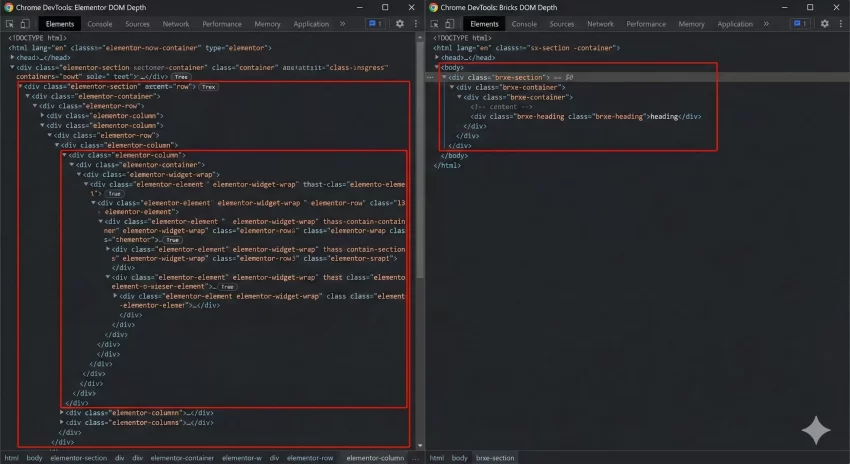This screenshot has width=850, height=464.
Task: Open three-dot menu in Bricks DevTools window
Action: pos(841,24)
